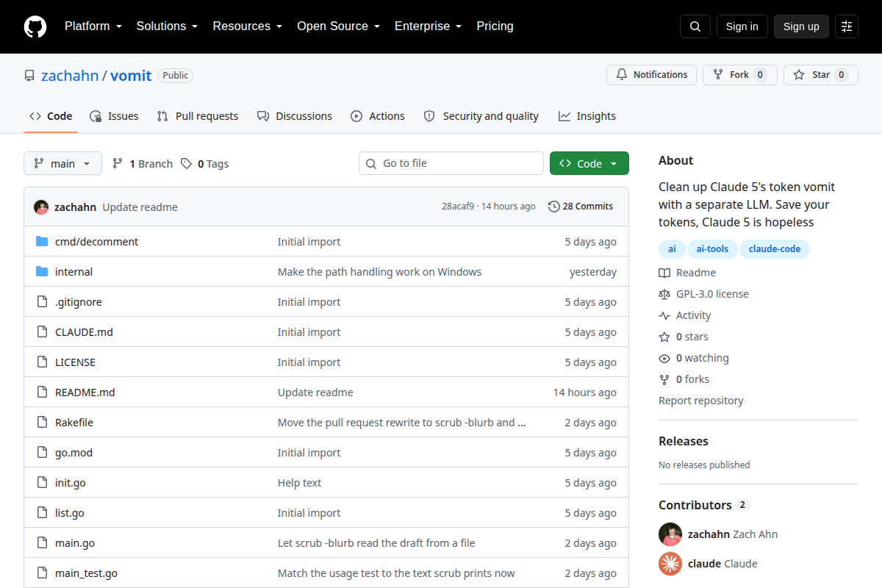Screen dimensions: 882x588
Task: Switch to the Security and quality tab
Action: (481, 116)
